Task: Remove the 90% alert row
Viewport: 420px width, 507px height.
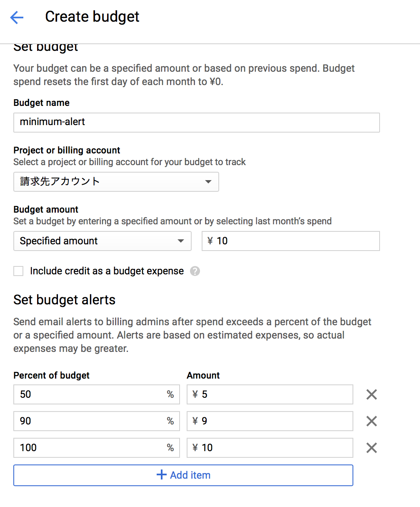Action: [x=371, y=421]
